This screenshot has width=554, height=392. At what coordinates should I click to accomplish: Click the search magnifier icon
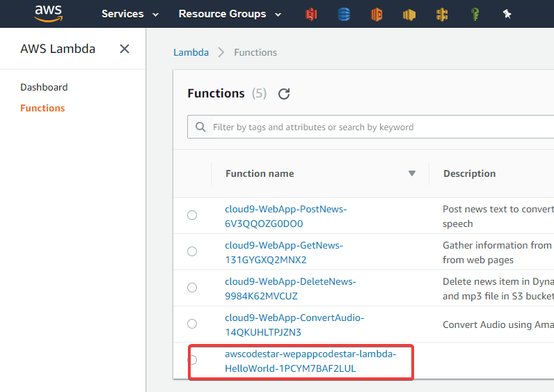pyautogui.click(x=200, y=127)
